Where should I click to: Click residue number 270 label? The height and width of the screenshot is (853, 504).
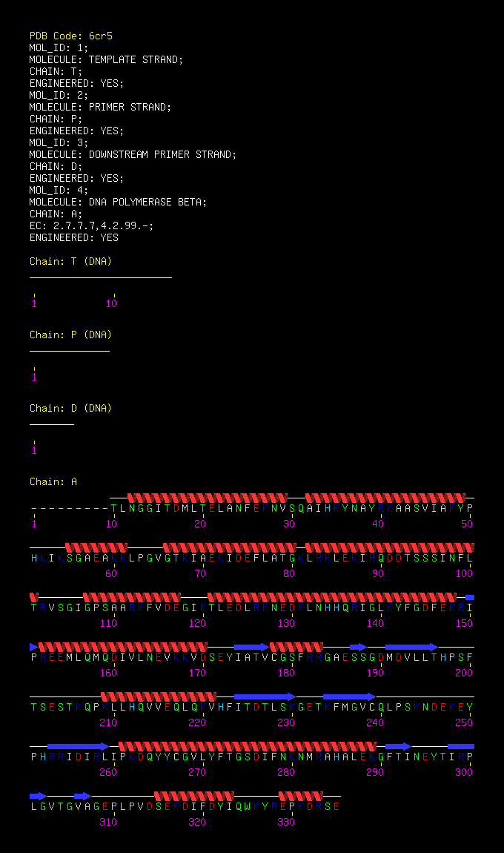197,772
